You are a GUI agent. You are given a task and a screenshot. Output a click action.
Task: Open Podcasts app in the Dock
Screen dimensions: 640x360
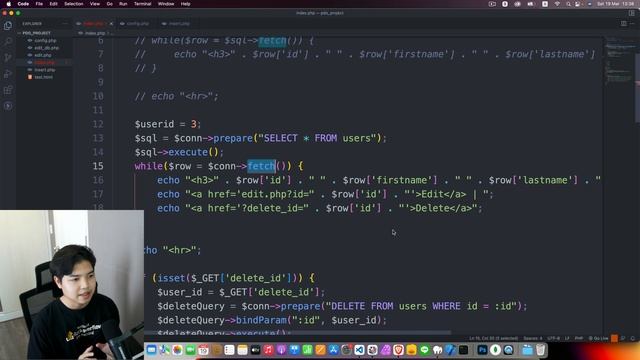[281, 350]
